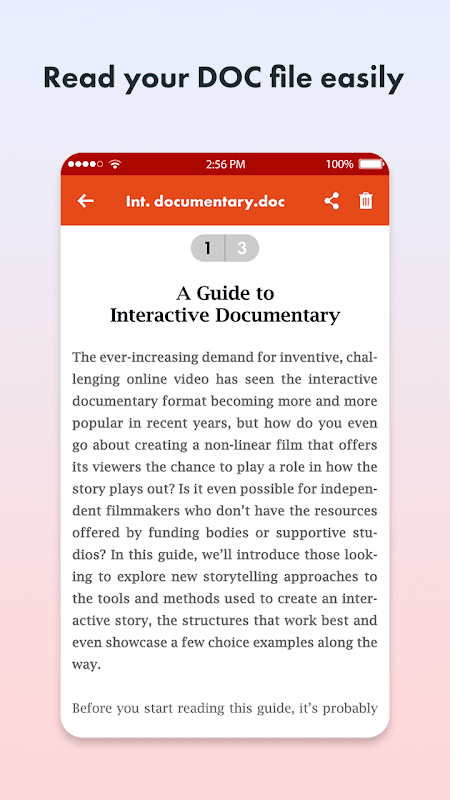Image resolution: width=450 pixels, height=800 pixels.
Task: Delete the document with trash icon
Action: (365, 201)
